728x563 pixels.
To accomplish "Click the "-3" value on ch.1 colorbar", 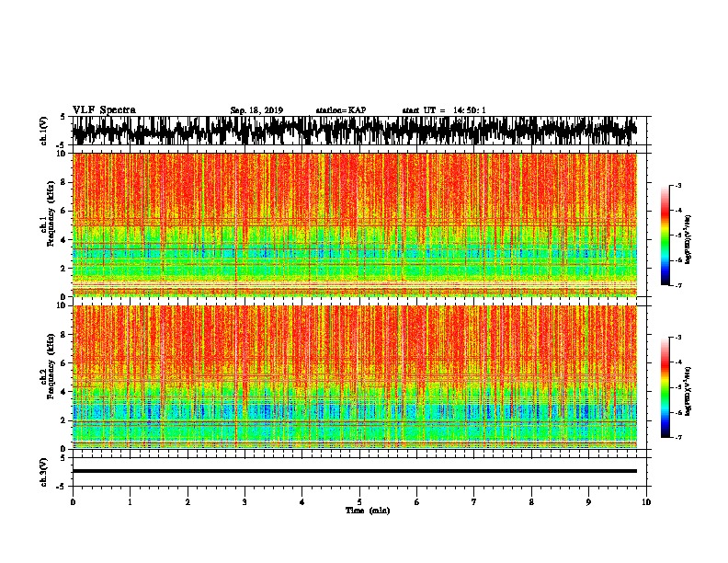I will [x=678, y=185].
